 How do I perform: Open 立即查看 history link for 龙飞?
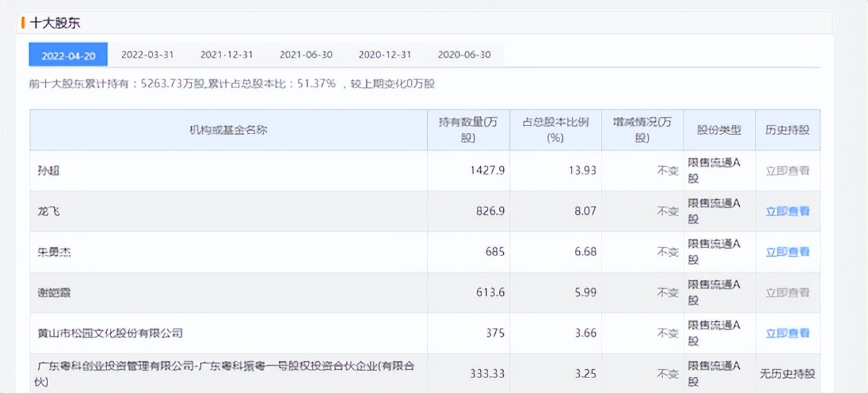click(788, 211)
